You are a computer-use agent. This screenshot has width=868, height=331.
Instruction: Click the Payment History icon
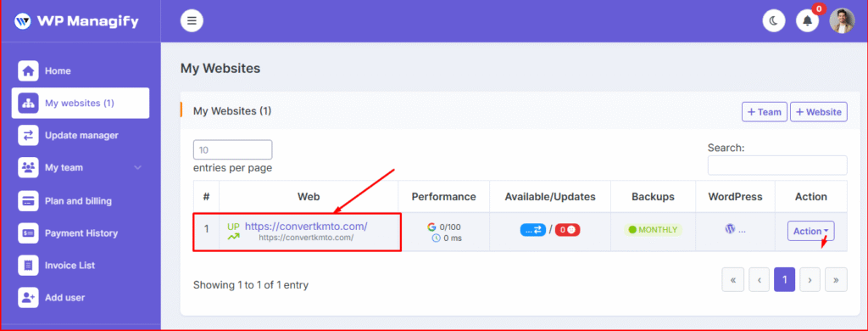[28, 233]
